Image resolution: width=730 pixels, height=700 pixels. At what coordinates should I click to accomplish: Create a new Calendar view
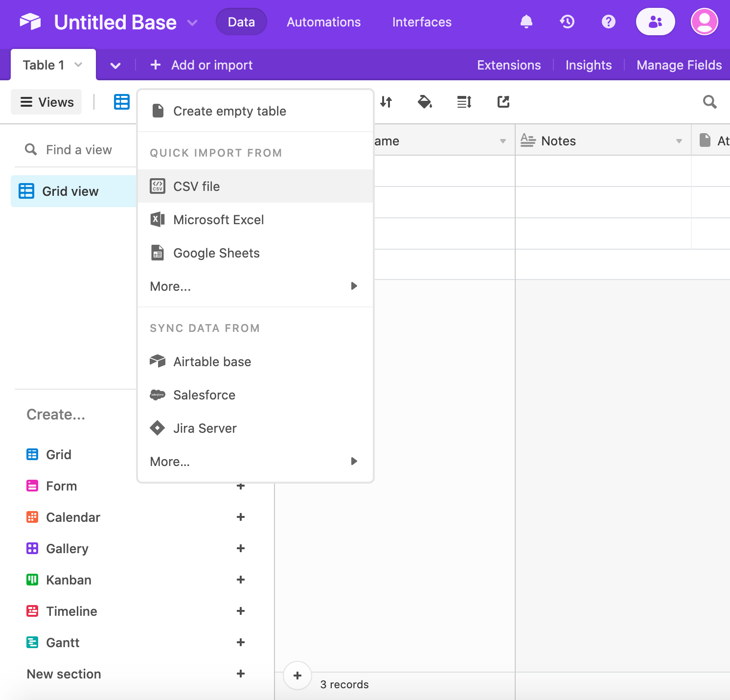(x=63, y=517)
